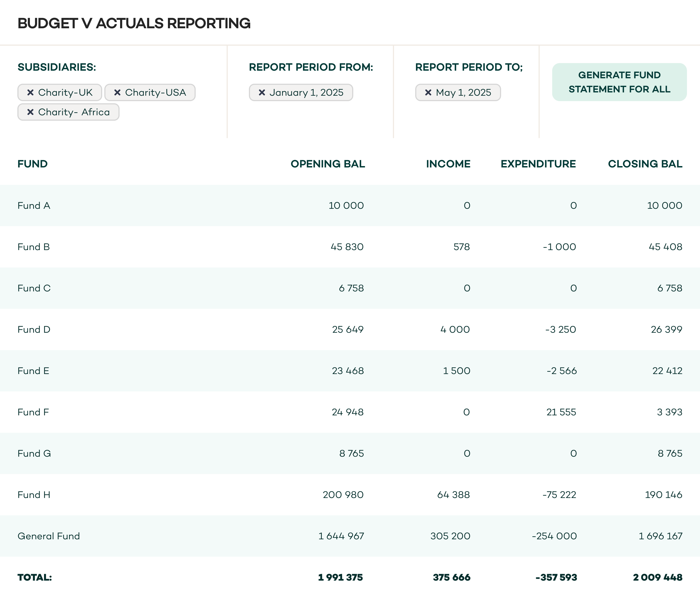Click Fund F expenditure value 21 555

click(x=561, y=412)
